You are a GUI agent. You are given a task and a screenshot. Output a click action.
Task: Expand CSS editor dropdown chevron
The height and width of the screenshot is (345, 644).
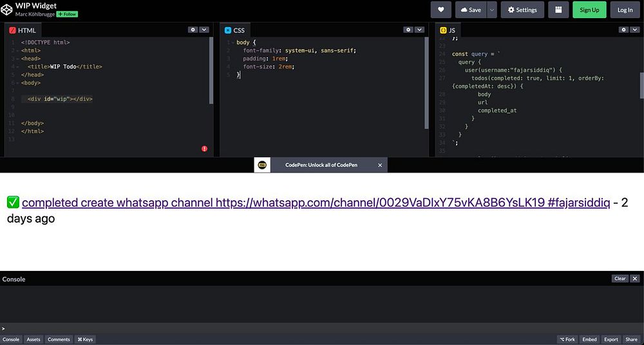419,30
